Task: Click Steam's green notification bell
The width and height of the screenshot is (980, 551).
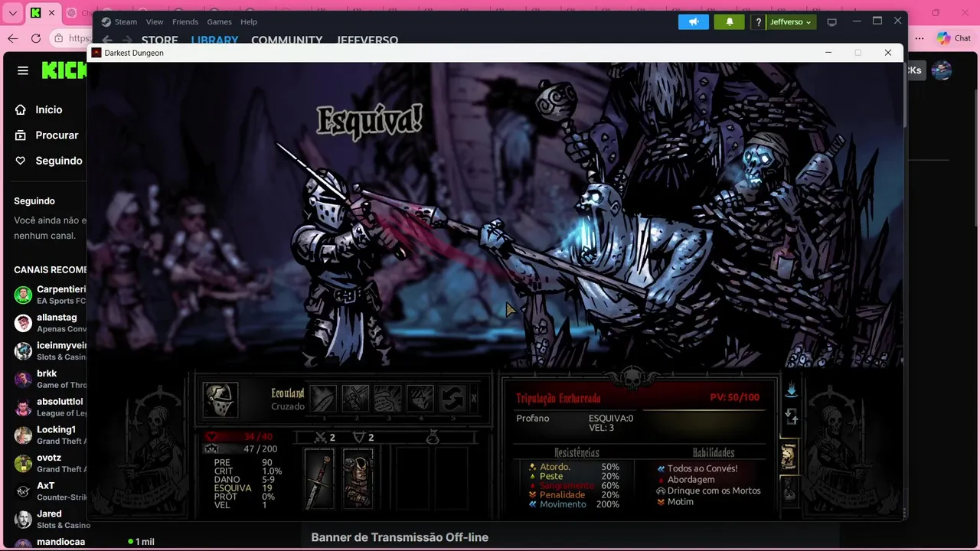Action: pyautogui.click(x=730, y=21)
